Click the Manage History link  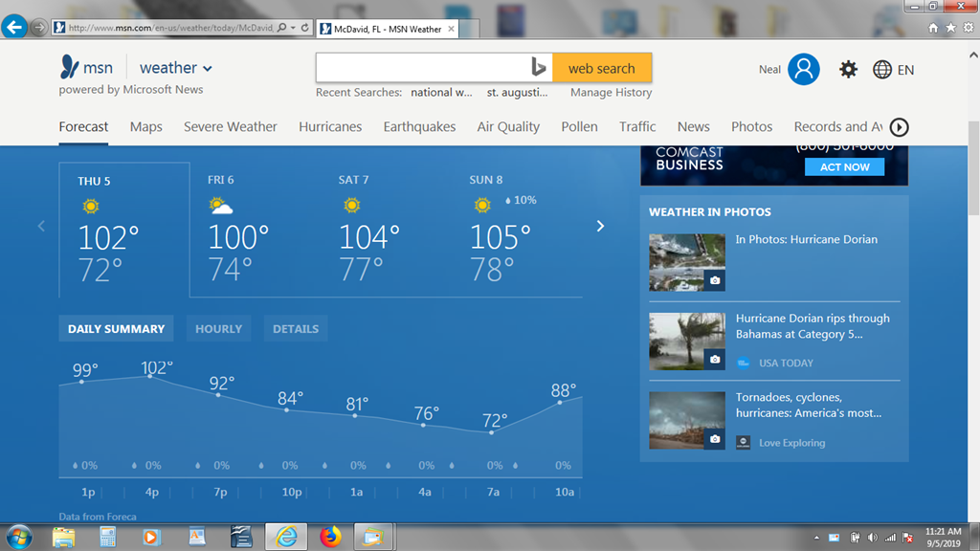pos(612,93)
